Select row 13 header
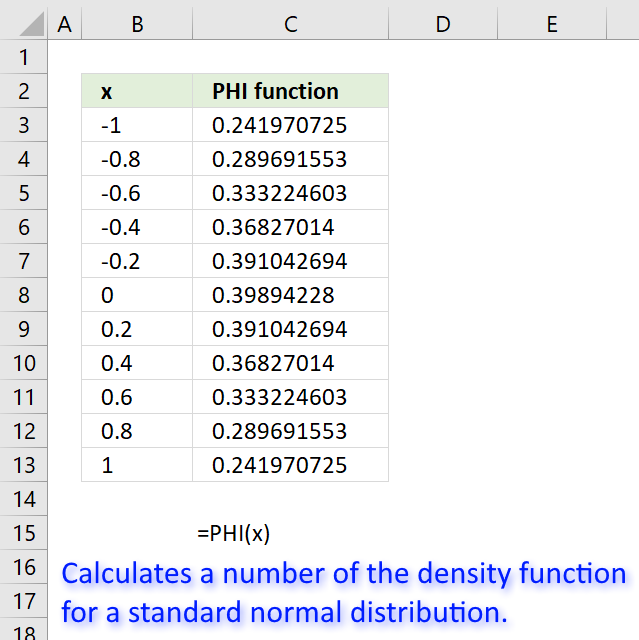This screenshot has height=640, width=639. (24, 465)
